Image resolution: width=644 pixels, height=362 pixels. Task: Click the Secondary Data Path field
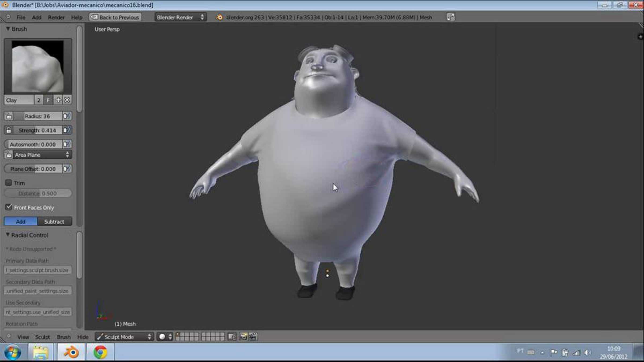[x=38, y=291]
